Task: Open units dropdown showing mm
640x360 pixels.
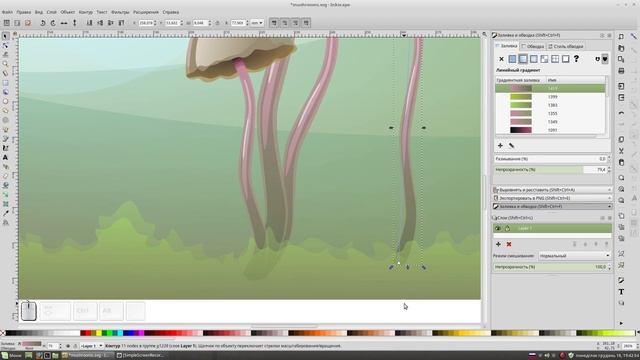Action: (257, 23)
